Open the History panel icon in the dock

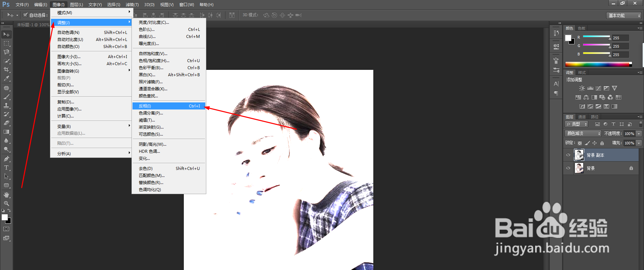(x=556, y=33)
